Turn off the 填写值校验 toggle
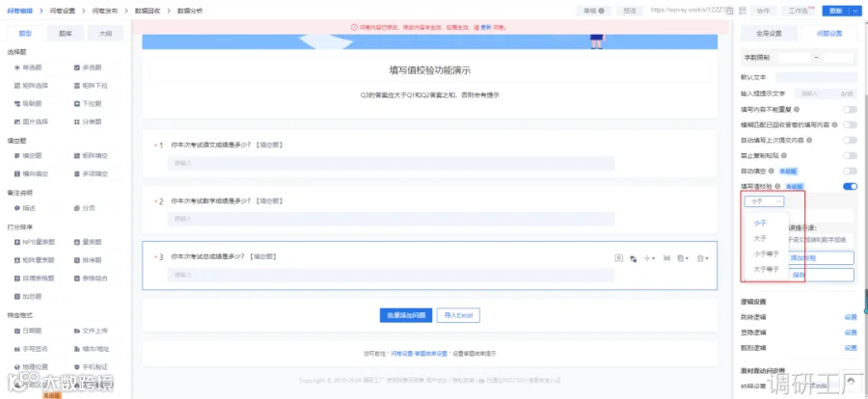This screenshot has width=868, height=399. pyautogui.click(x=850, y=187)
